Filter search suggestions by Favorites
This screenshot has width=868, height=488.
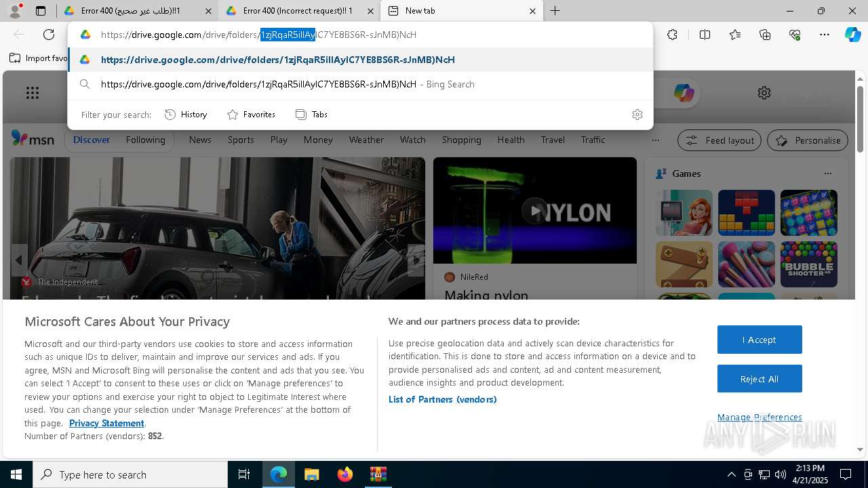click(x=251, y=115)
